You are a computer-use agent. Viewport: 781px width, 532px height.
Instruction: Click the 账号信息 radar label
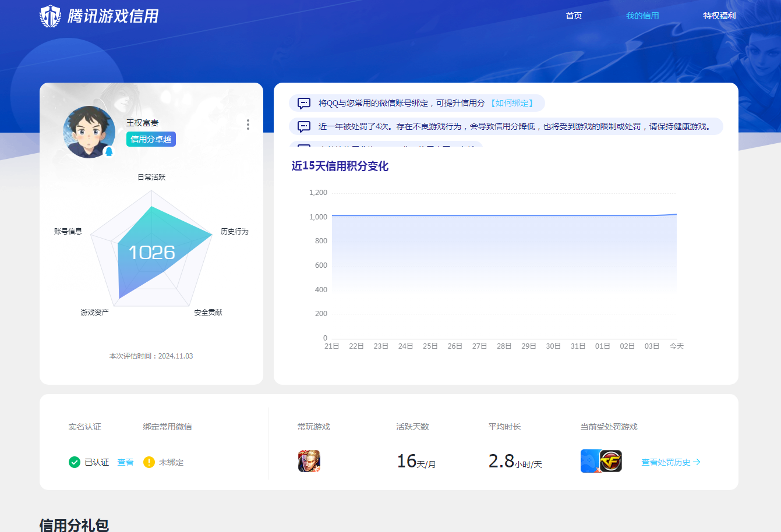(x=68, y=231)
